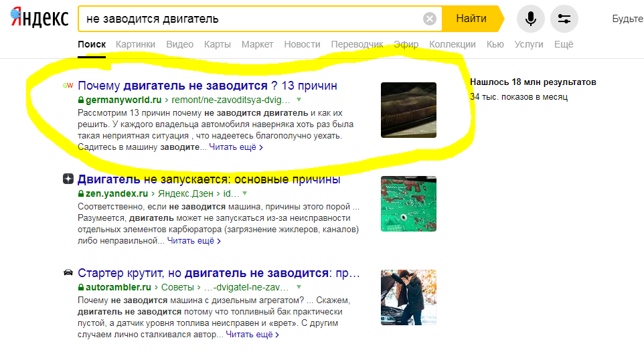
Task: Open the Маркет tab
Action: click(x=257, y=44)
